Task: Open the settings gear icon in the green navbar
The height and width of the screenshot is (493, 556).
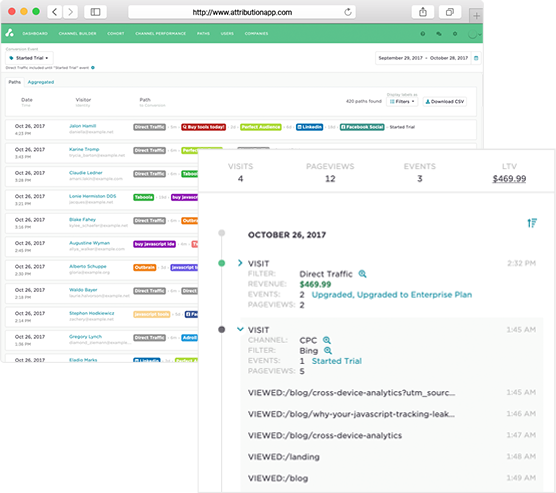Action: click(x=455, y=34)
